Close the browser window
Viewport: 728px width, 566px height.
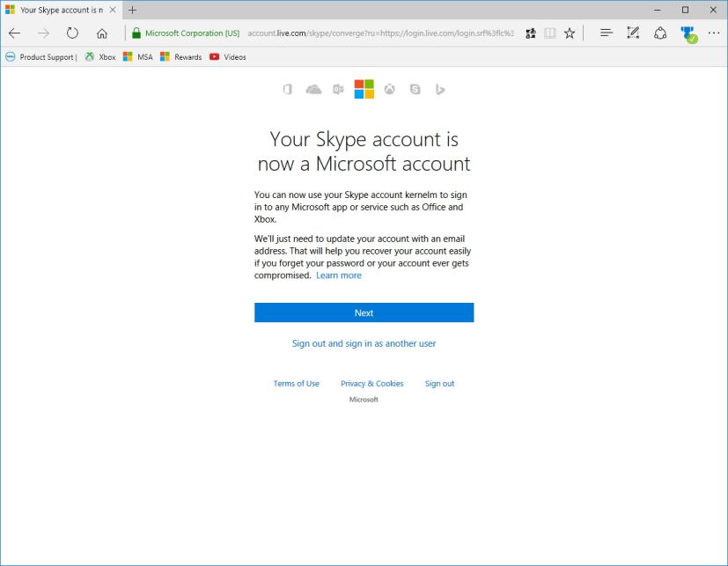point(713,10)
